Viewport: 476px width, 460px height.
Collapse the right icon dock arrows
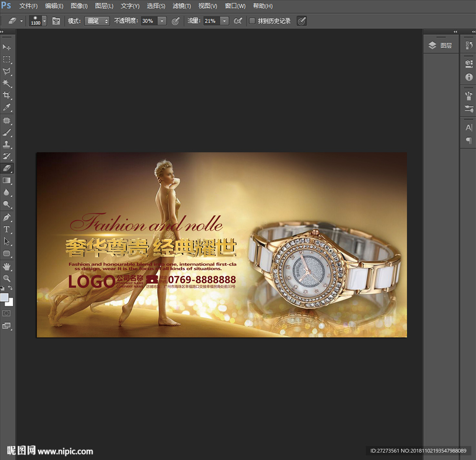473,32
